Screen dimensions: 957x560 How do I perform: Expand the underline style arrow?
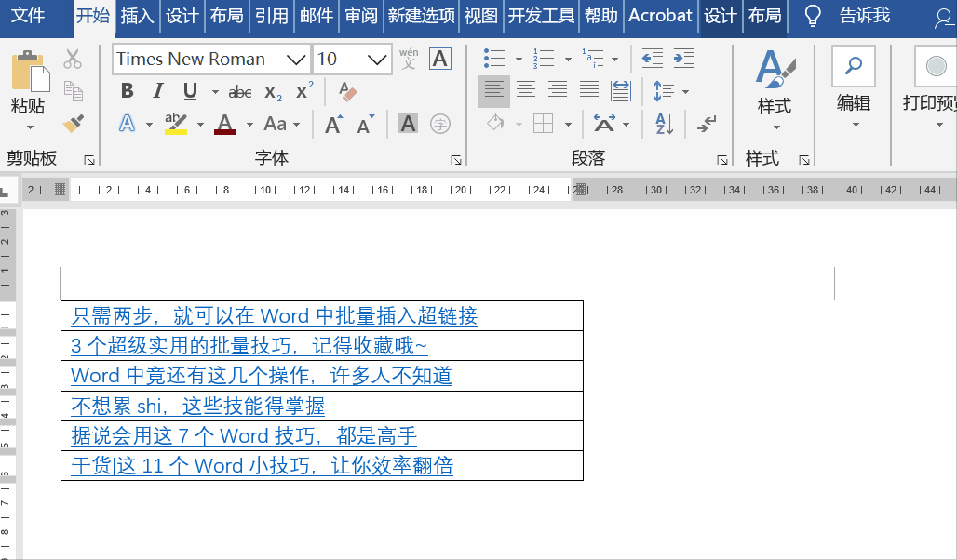pyautogui.click(x=215, y=92)
